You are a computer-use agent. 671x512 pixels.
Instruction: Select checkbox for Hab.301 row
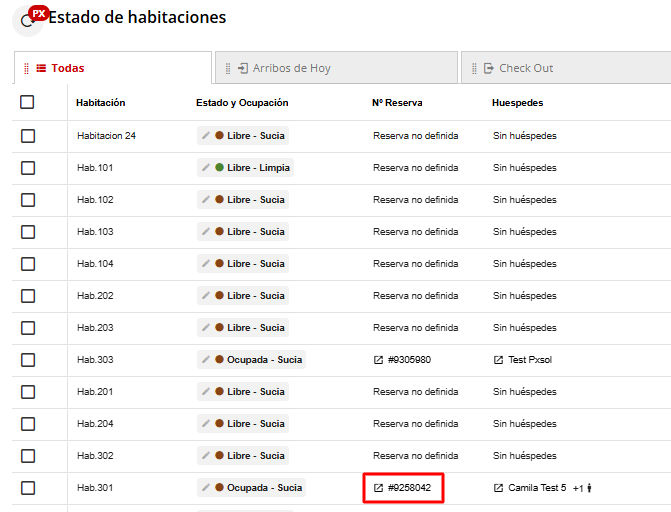[x=28, y=488]
